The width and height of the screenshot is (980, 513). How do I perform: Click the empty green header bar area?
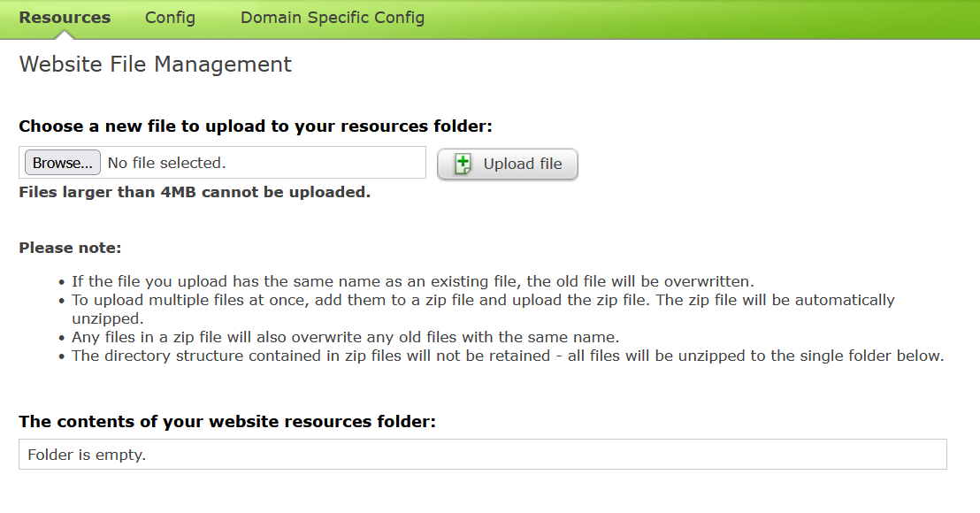pos(700,19)
